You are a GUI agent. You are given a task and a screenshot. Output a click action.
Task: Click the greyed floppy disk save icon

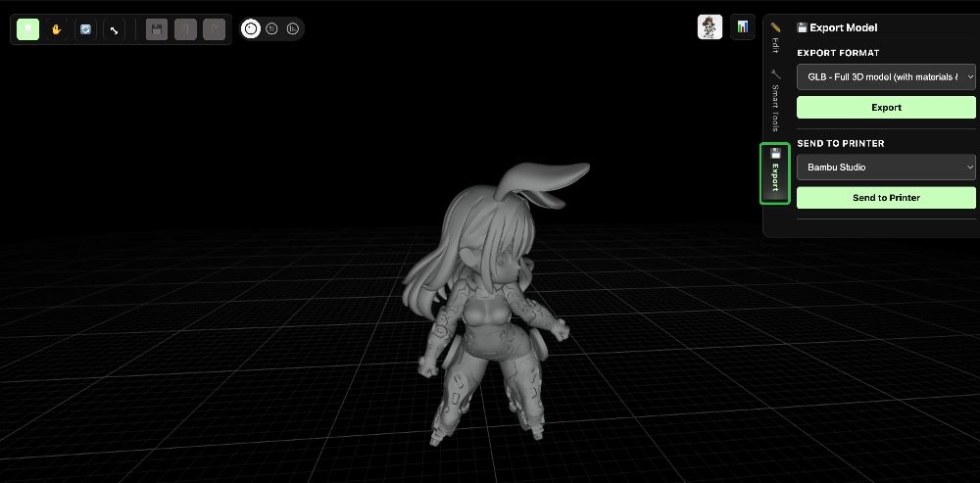[157, 29]
